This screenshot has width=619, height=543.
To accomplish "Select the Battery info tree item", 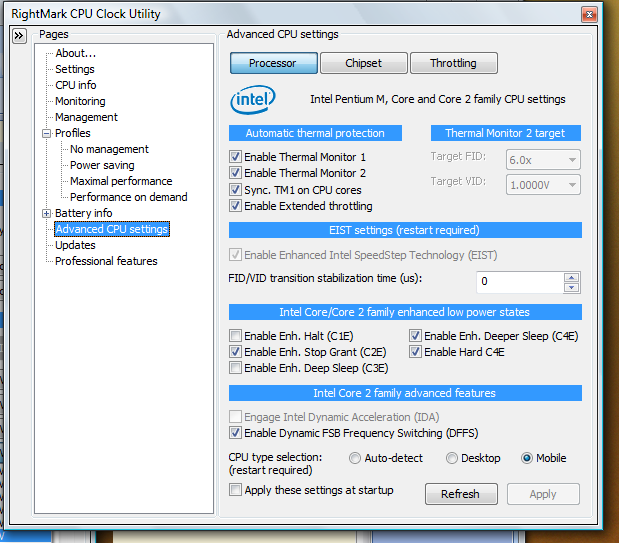I will pyautogui.click(x=84, y=213).
